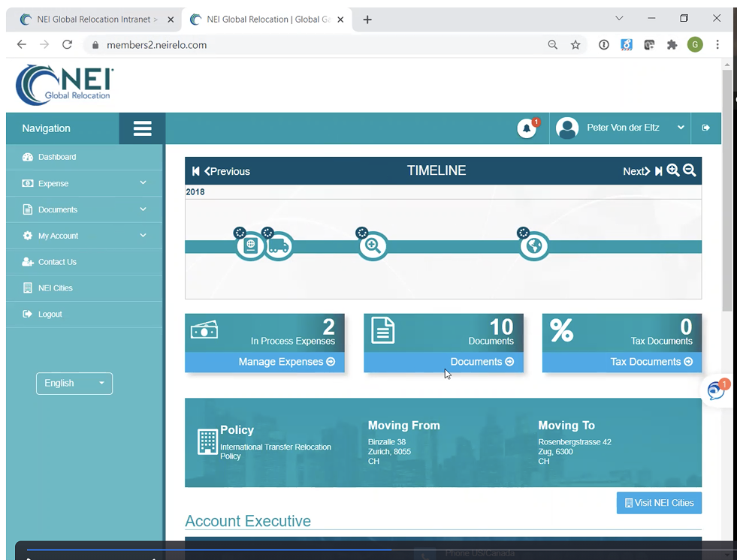Image resolution: width=737 pixels, height=560 pixels.
Task: Open a new browser tab
Action: (x=367, y=20)
